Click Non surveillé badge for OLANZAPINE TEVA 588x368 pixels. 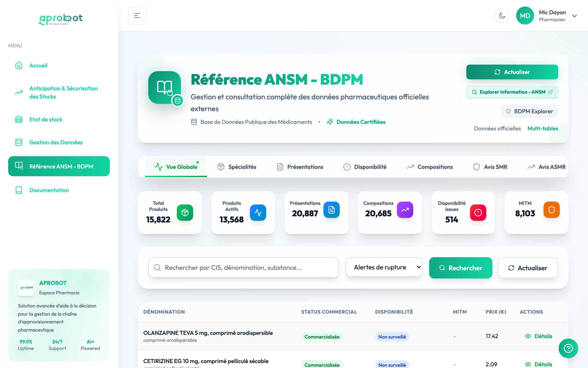click(x=392, y=337)
